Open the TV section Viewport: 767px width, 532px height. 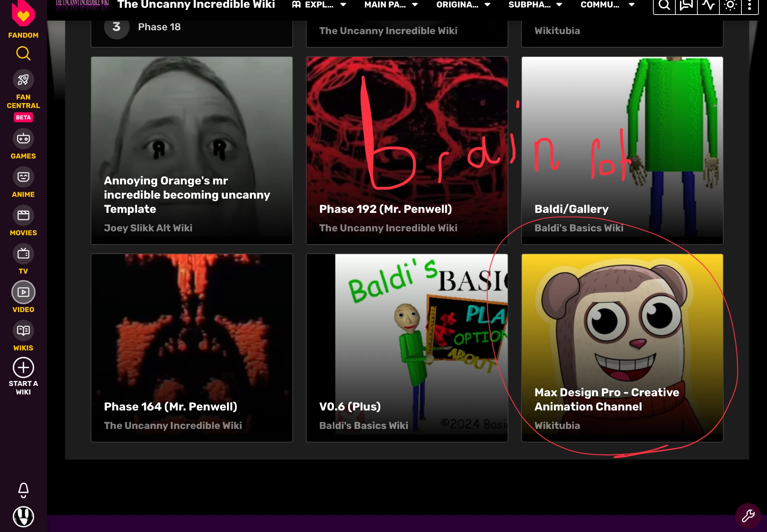coord(23,254)
